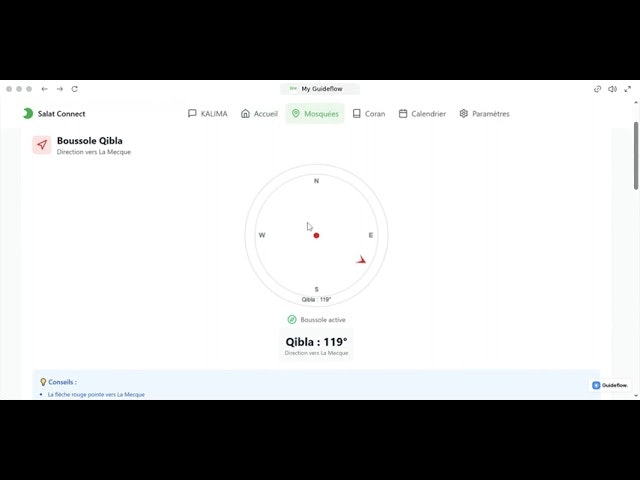This screenshot has height=480, width=640.
Task: Open the Paramètres settings tab
Action: [484, 113]
